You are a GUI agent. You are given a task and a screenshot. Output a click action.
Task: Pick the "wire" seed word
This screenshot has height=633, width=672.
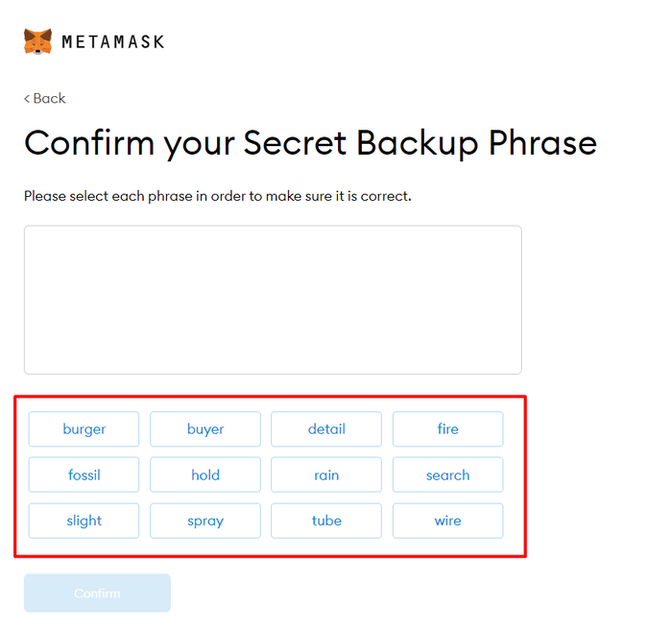pos(447,521)
